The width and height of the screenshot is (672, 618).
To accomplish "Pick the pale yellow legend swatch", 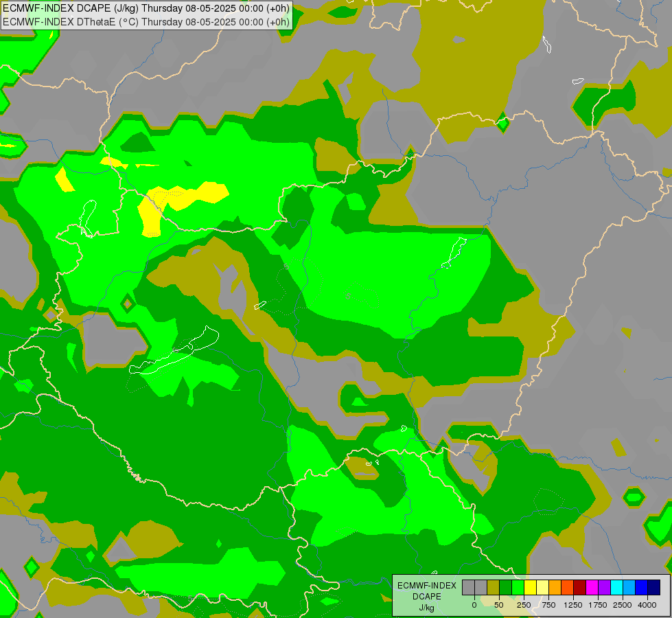I will tap(542, 587).
